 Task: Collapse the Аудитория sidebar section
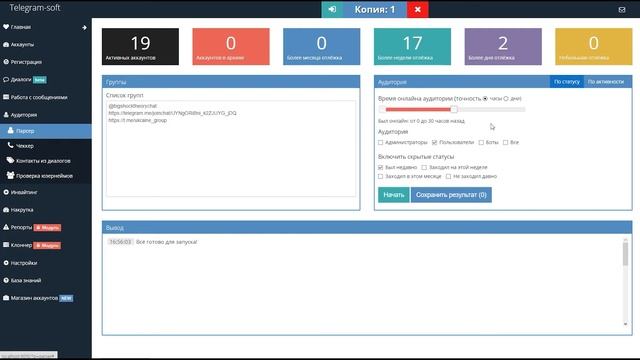coord(46,115)
